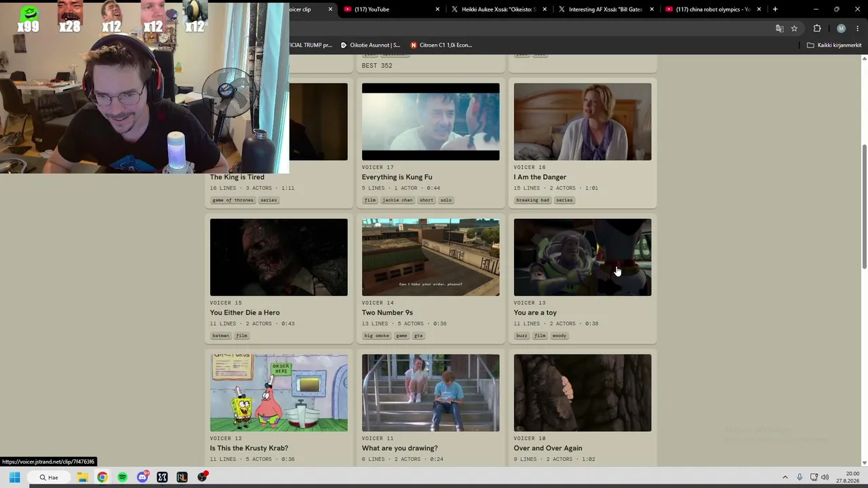Viewport: 868px width, 488px height.
Task: Open the RL app taskbar icon
Action: (x=182, y=477)
